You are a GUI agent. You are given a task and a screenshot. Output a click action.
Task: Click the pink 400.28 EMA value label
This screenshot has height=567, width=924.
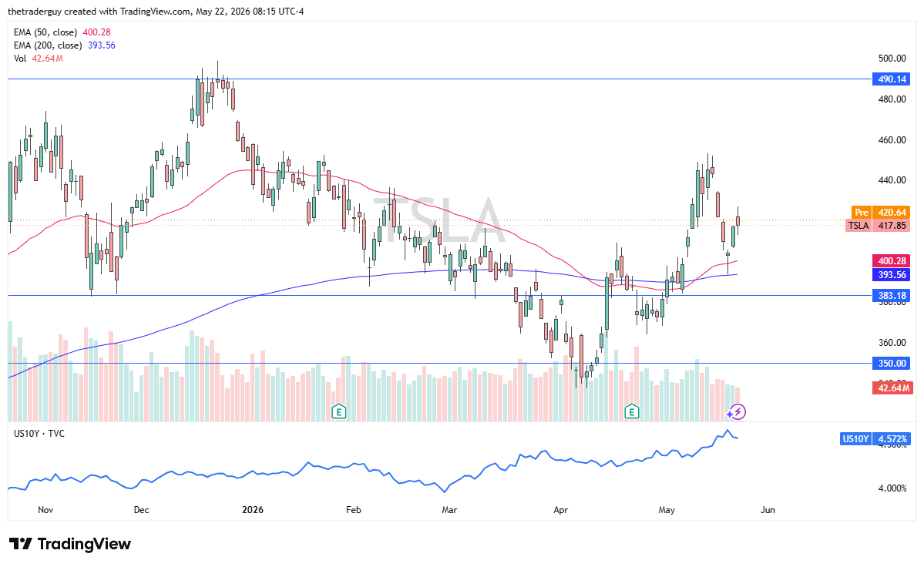891,261
